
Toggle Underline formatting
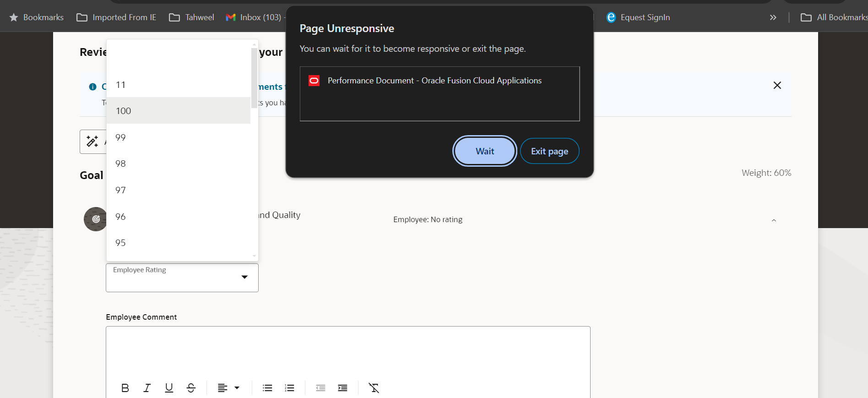tap(169, 388)
